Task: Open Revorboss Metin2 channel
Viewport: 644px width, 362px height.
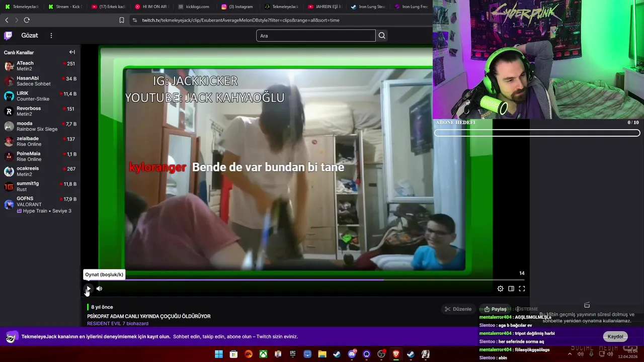Action: pos(40,111)
